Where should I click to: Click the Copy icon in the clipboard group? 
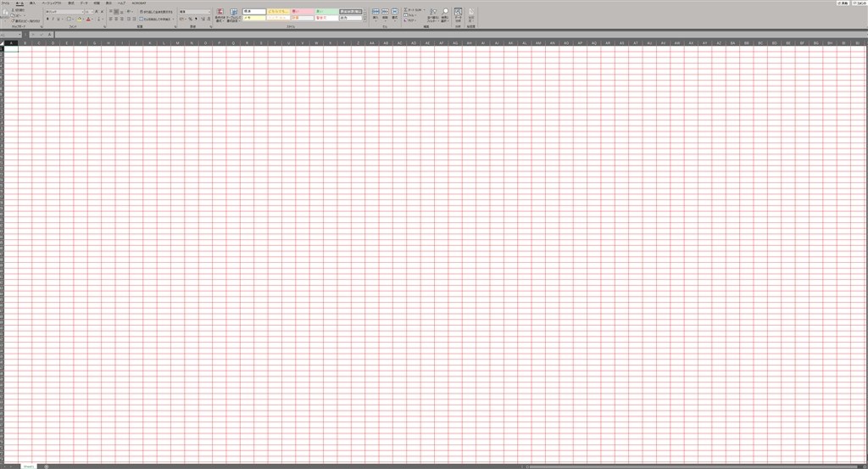[13, 15]
